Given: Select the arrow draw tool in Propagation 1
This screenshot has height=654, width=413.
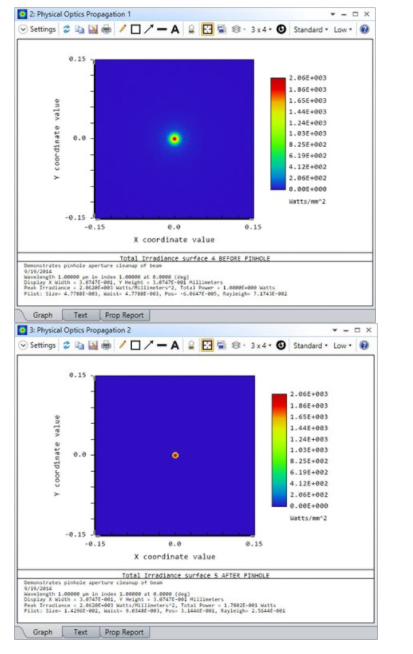Looking at the screenshot, I should click(x=149, y=29).
